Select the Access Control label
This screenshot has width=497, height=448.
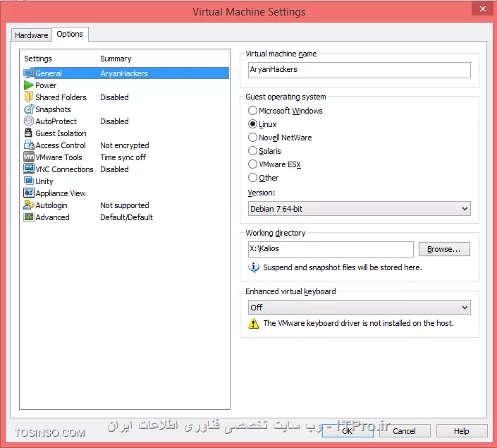point(61,145)
